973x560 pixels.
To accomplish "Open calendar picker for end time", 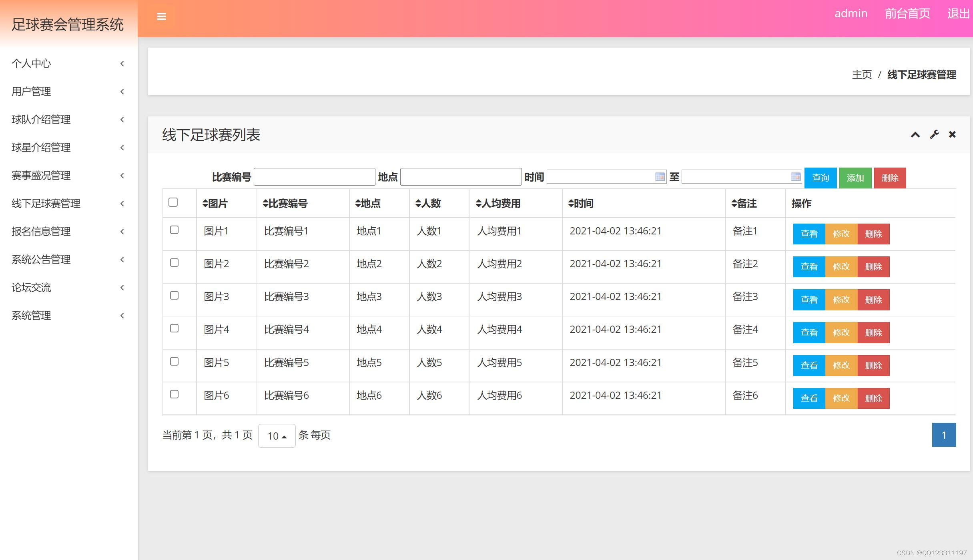I will pos(795,176).
